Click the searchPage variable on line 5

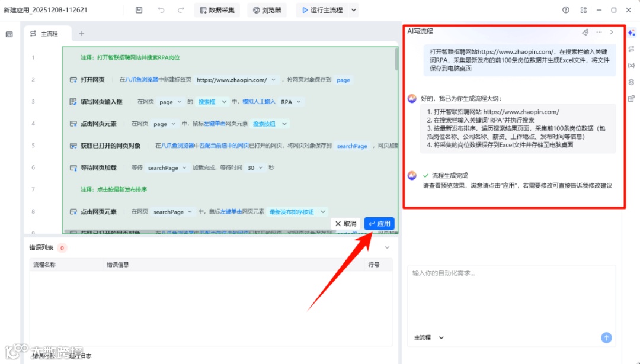click(352, 146)
